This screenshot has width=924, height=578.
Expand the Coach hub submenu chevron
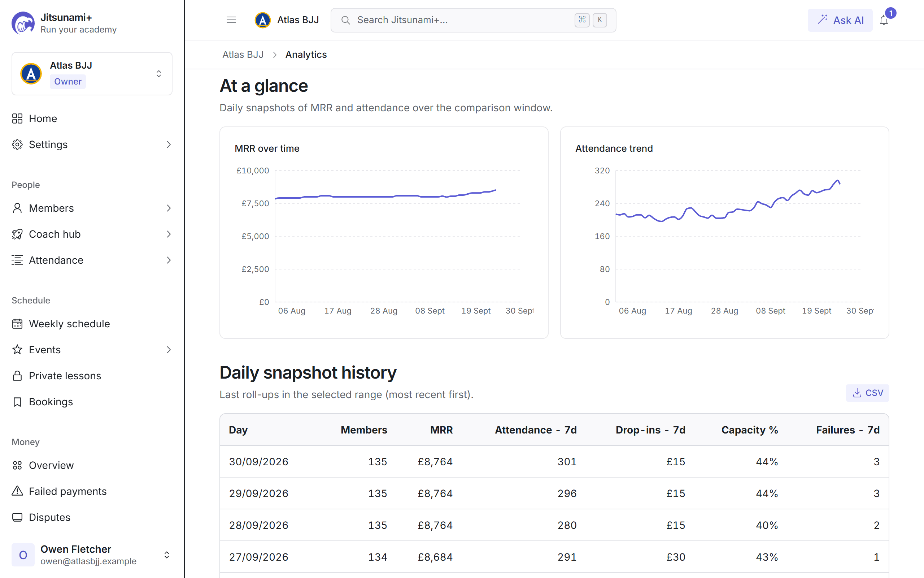click(169, 234)
